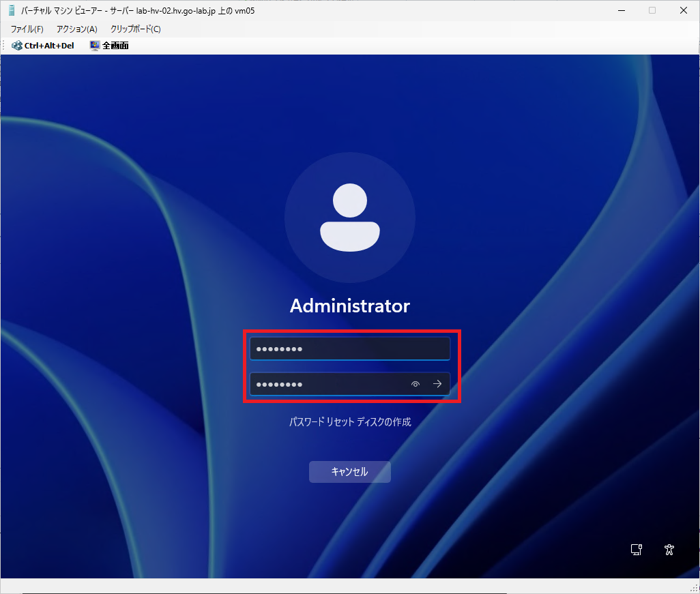This screenshot has width=700, height=594.
Task: Click the toolbar grip handle
Action: coord(4,46)
